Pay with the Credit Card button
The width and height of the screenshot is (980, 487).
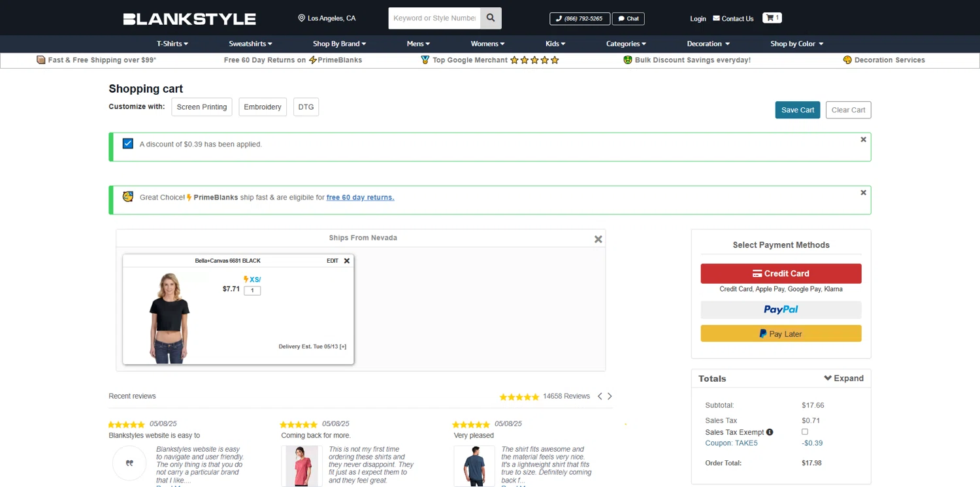[781, 273]
